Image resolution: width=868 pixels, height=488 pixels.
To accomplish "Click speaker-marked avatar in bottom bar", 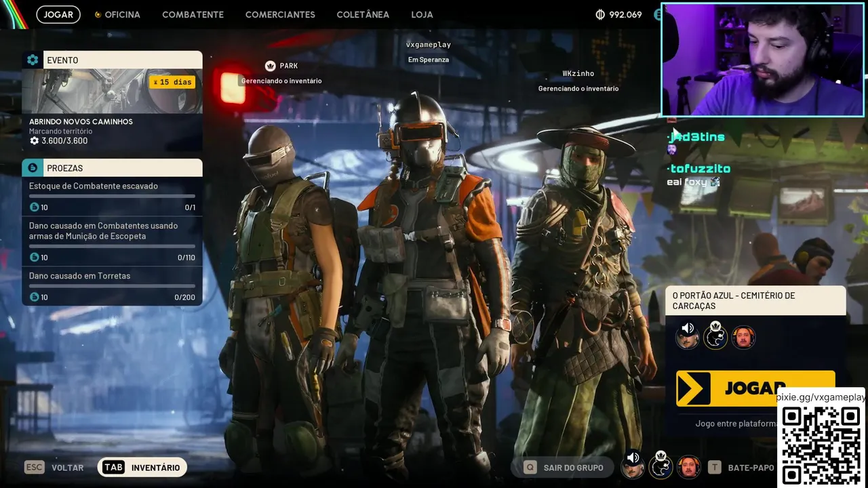I will pyautogui.click(x=633, y=466).
